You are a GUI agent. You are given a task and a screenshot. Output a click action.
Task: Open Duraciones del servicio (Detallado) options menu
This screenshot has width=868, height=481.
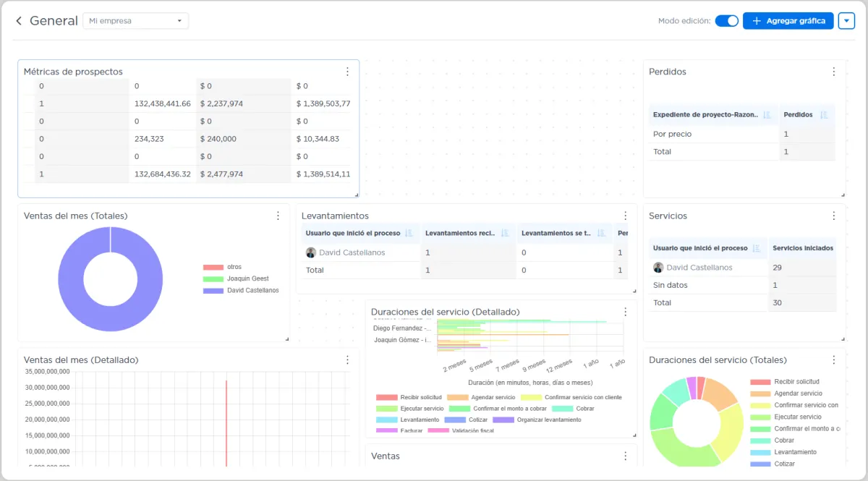[x=626, y=312]
